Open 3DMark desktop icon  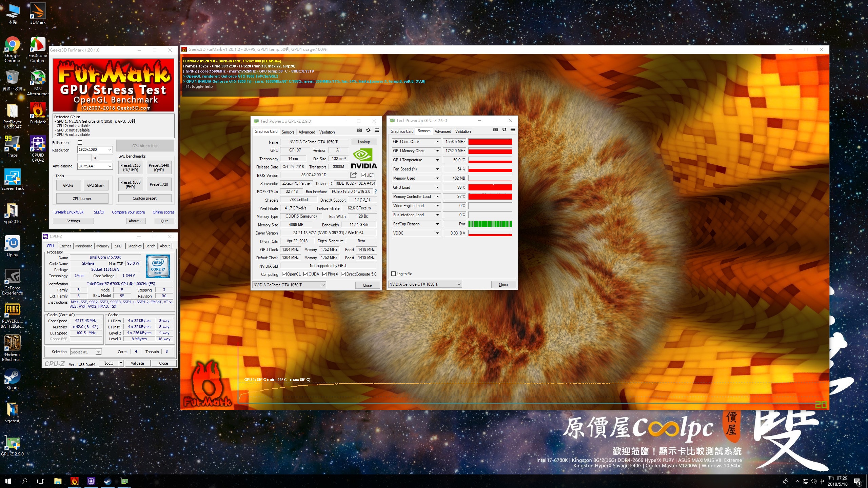point(38,14)
